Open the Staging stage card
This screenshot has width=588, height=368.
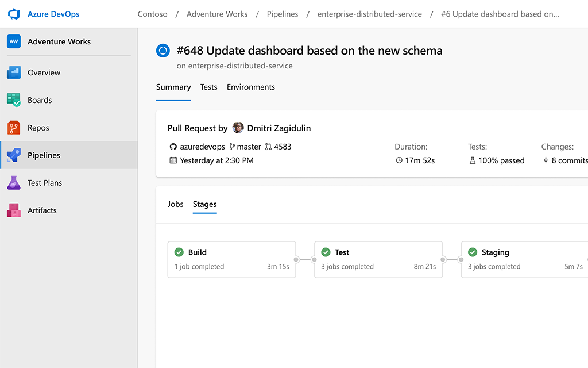coord(525,259)
